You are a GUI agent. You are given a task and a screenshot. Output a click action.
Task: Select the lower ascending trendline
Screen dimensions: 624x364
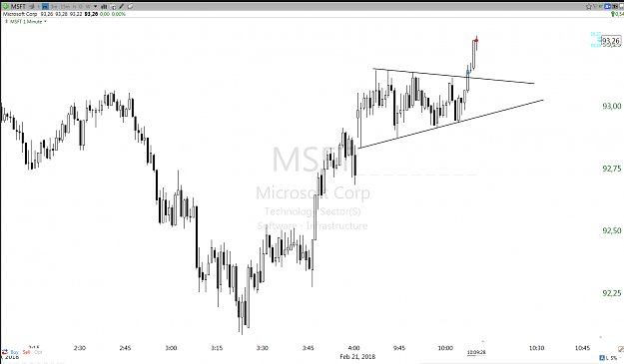click(451, 124)
